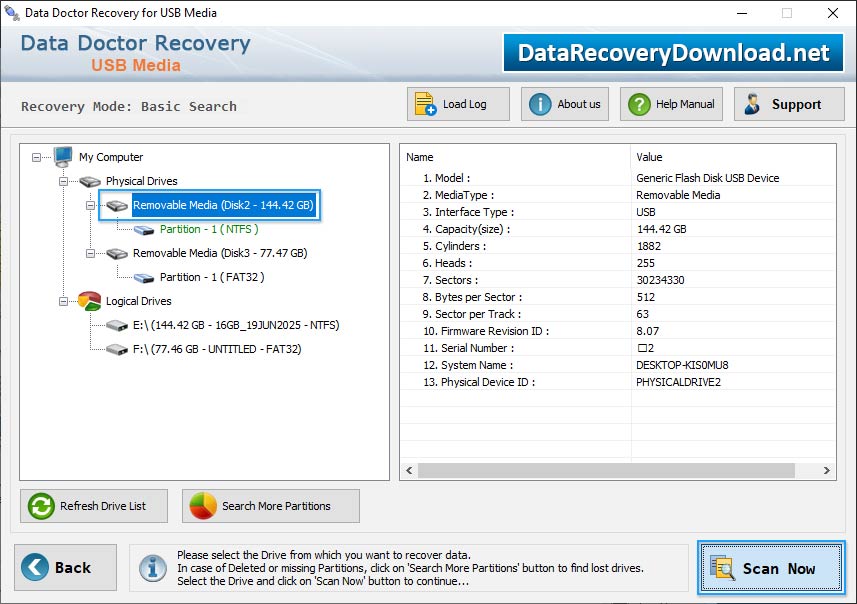Open the Help Manual button
This screenshot has width=857, height=604.
[671, 104]
